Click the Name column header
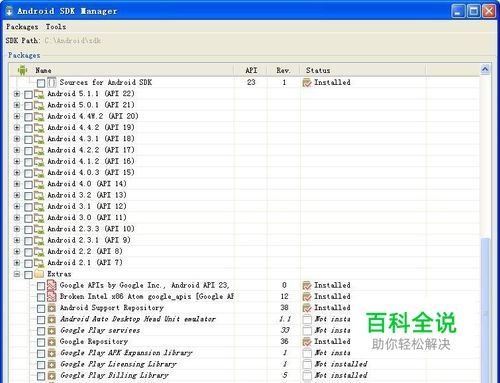500x383 pixels. [43, 70]
